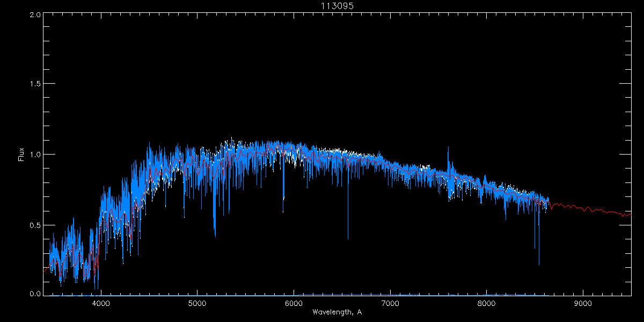Click the 1.0 y-axis tick label
The width and height of the screenshot is (644, 322).
tap(35, 155)
